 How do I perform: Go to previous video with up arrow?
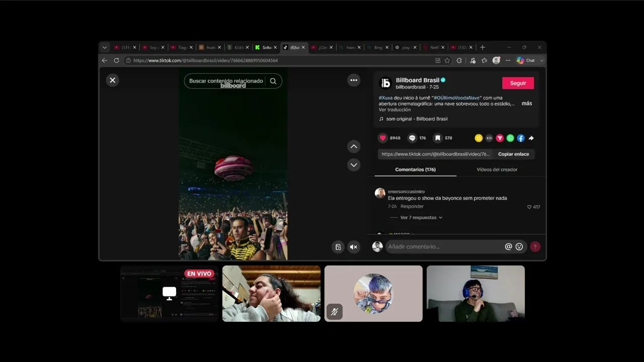[354, 146]
